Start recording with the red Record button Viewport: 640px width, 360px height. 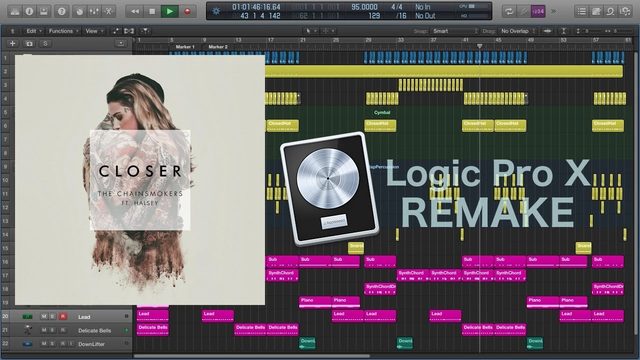pos(187,11)
